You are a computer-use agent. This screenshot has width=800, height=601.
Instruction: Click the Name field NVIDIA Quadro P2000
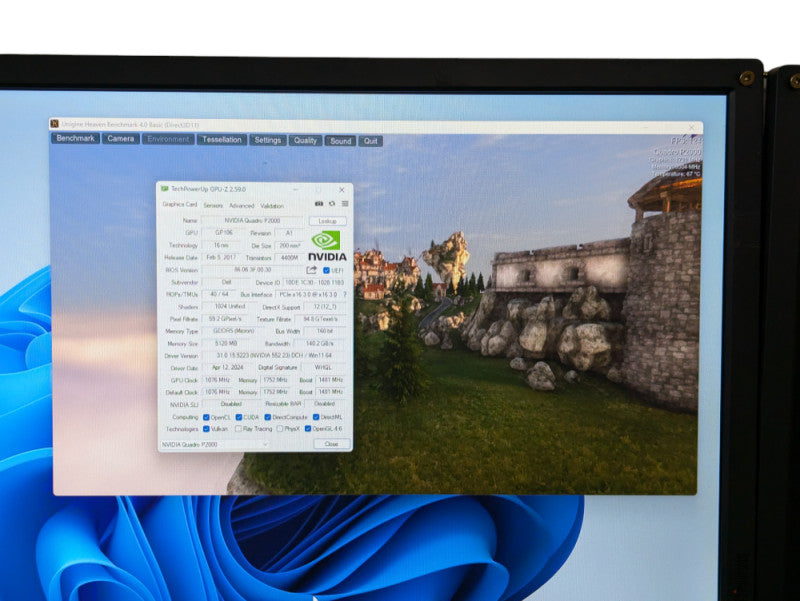pos(252,220)
